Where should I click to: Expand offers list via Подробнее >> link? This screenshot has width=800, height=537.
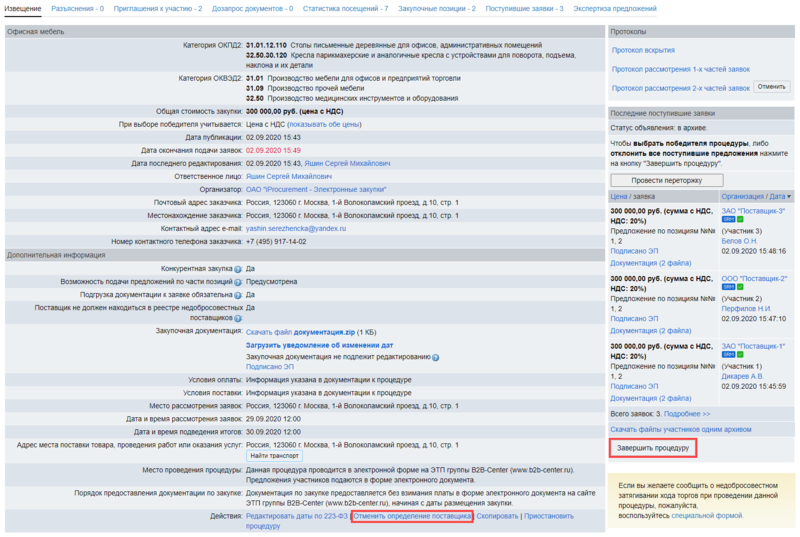[x=687, y=413]
